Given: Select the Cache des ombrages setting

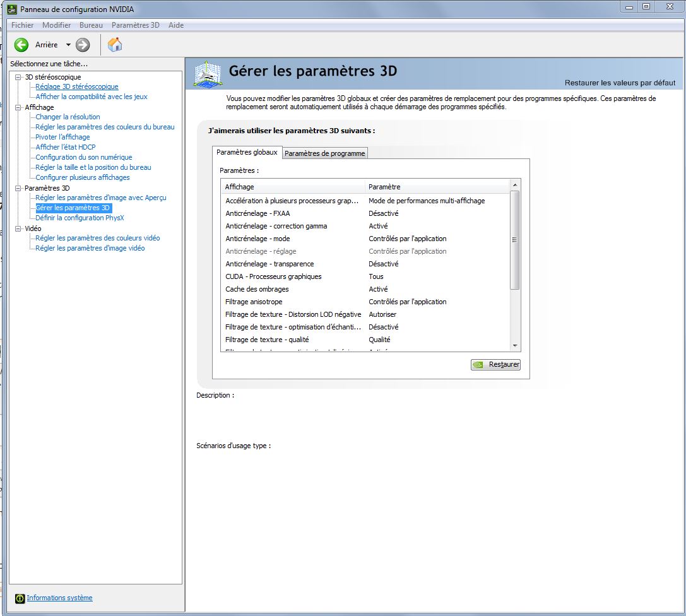Looking at the screenshot, I should point(366,289).
